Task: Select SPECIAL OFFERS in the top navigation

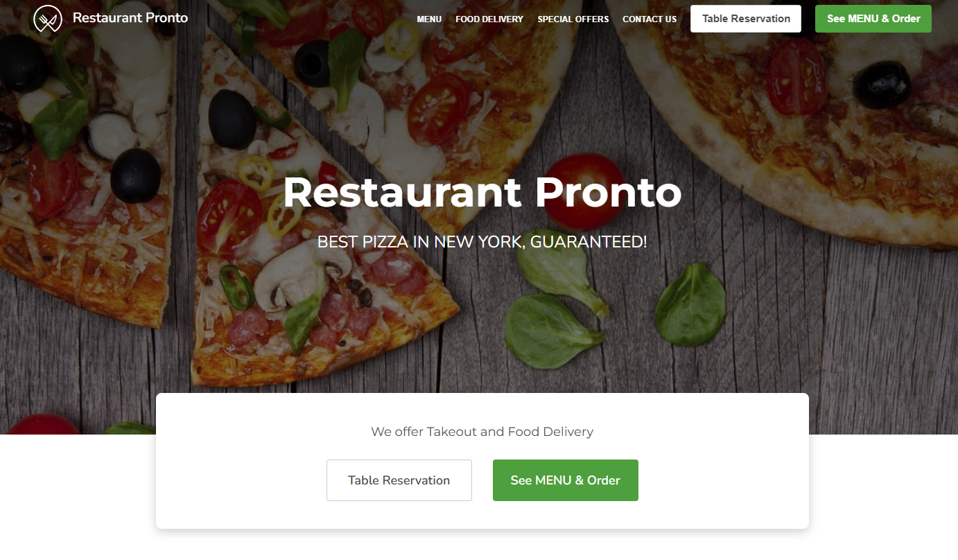Action: coord(573,19)
